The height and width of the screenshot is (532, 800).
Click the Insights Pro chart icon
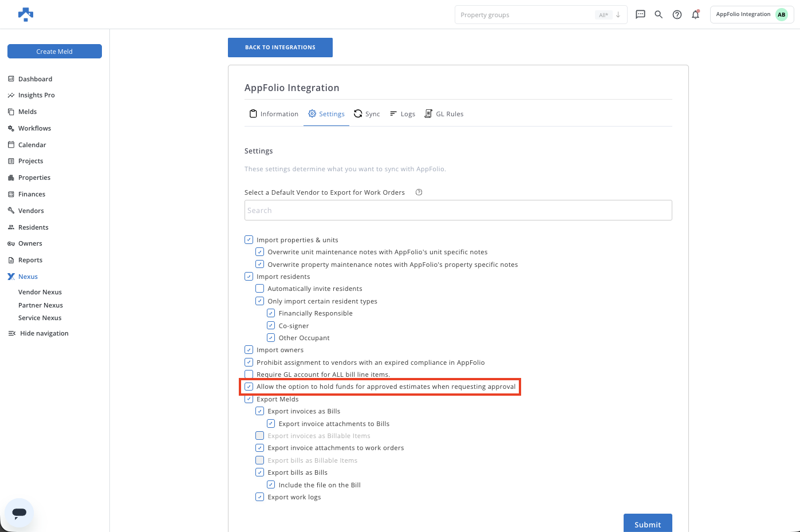[11, 95]
